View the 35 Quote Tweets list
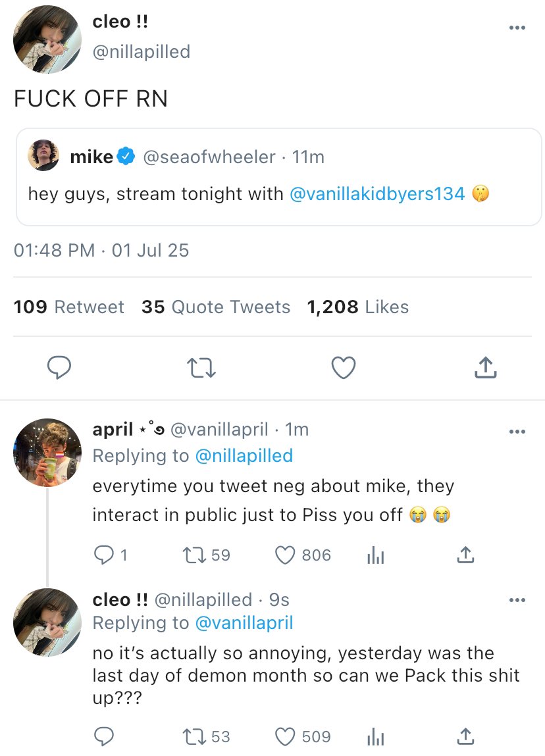 216,307
